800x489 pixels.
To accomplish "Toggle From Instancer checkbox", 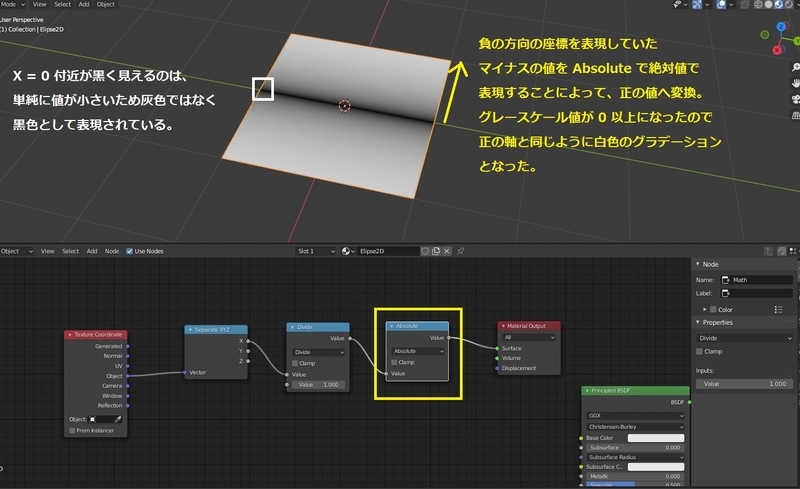I will pyautogui.click(x=72, y=431).
